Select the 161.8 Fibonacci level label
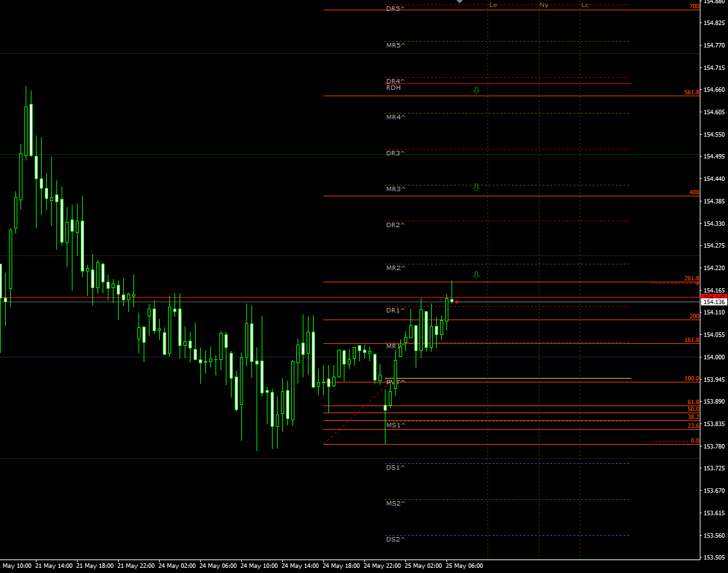Viewport: 728px width, 573px height. (x=691, y=340)
